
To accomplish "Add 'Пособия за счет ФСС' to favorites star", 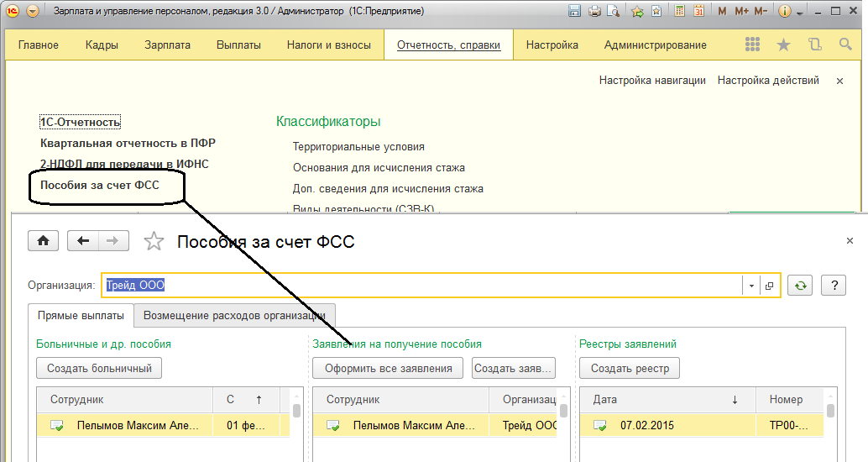I will click(154, 242).
